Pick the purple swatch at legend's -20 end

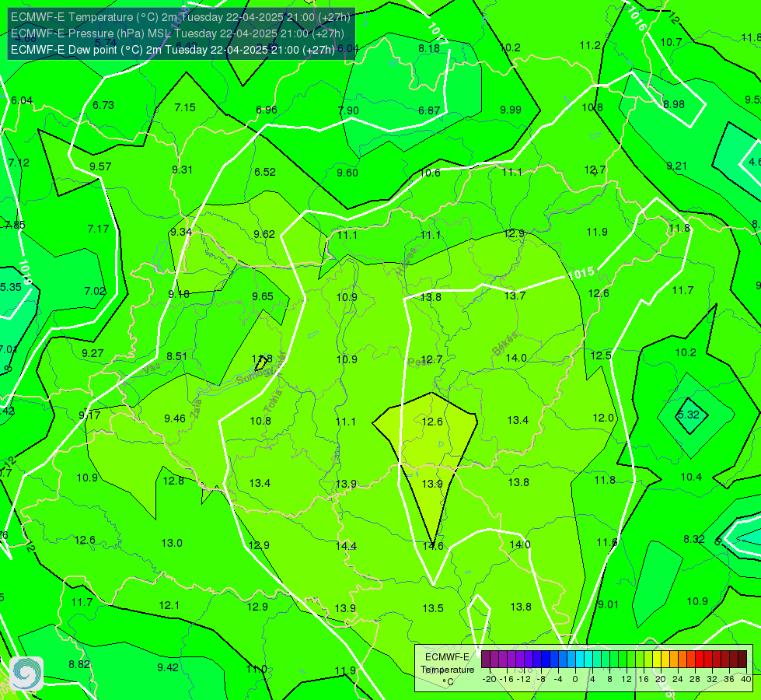486,660
